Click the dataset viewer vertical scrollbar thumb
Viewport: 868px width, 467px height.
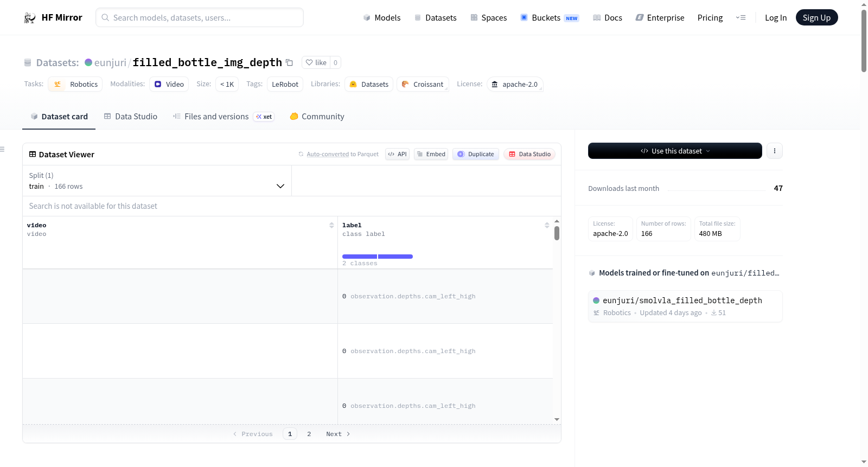coord(557,233)
